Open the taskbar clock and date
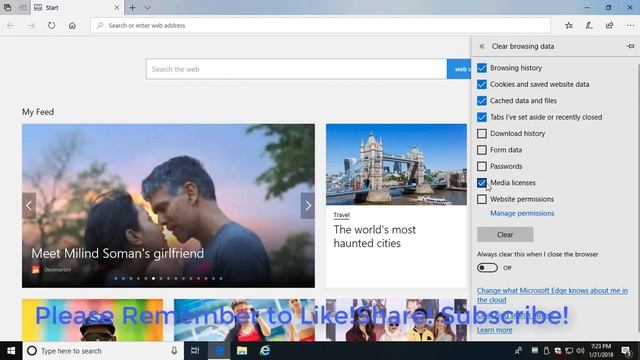 click(602, 351)
